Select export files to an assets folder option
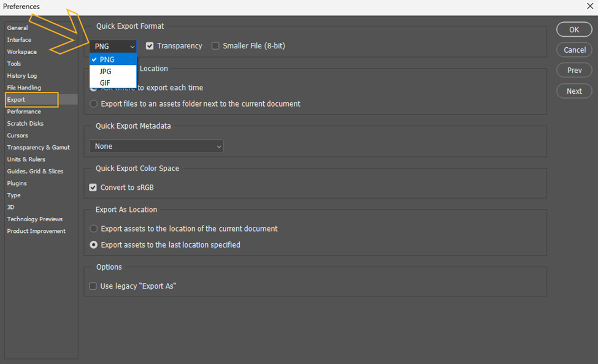The height and width of the screenshot is (364, 598). click(x=94, y=104)
